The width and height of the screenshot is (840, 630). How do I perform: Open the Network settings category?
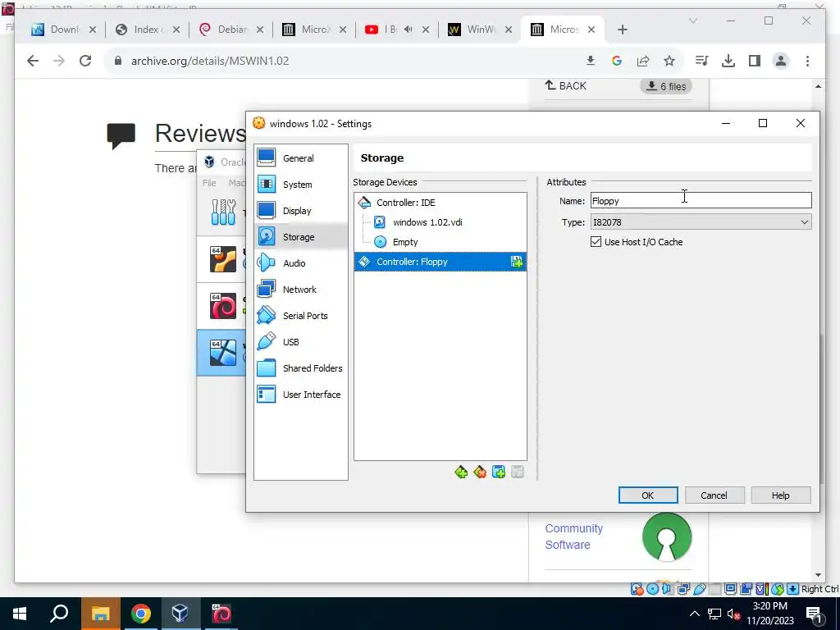300,290
